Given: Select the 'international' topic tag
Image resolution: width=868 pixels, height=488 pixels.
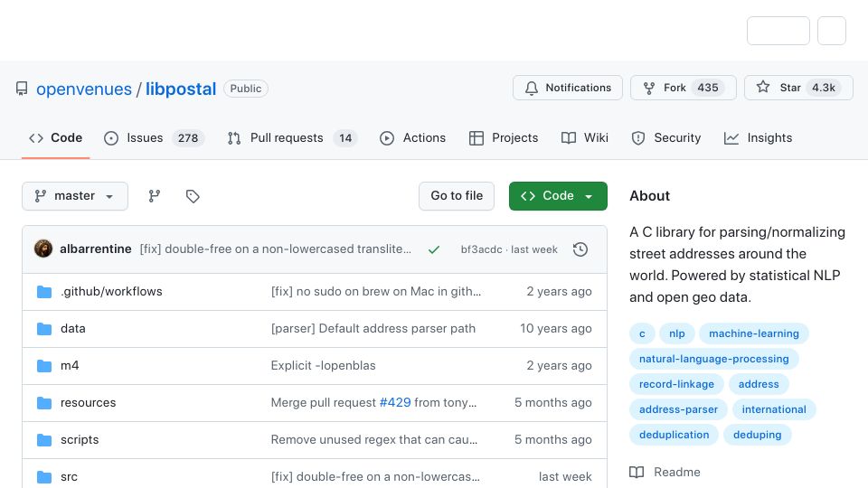Looking at the screenshot, I should pyautogui.click(x=774, y=410).
